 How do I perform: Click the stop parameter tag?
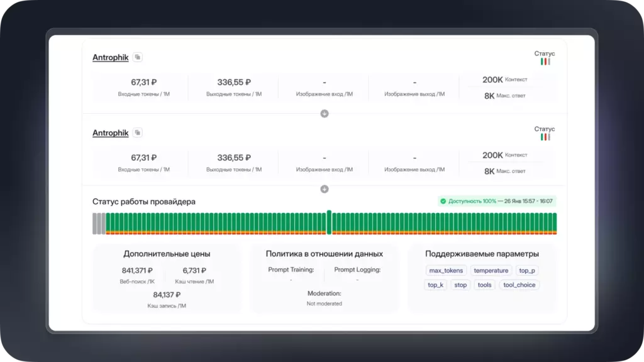point(460,285)
